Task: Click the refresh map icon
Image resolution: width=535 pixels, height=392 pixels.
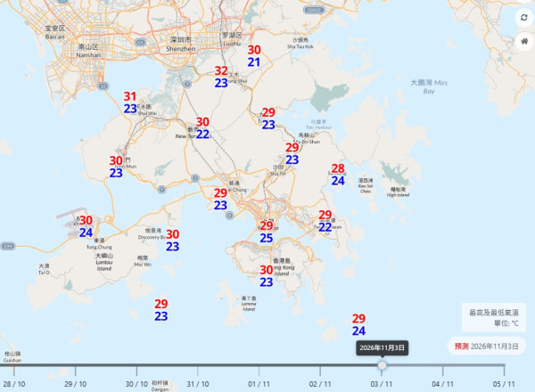Action: (524, 18)
